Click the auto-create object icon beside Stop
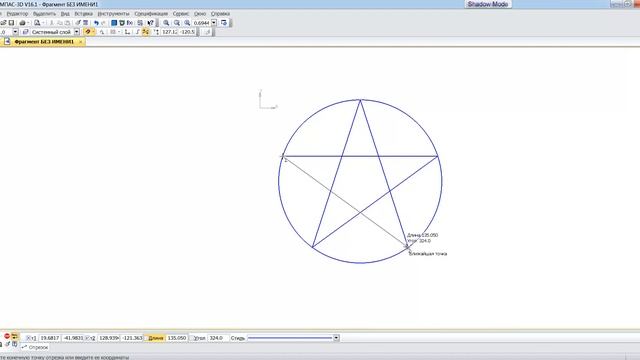The image size is (640, 360). pyautogui.click(x=15, y=336)
